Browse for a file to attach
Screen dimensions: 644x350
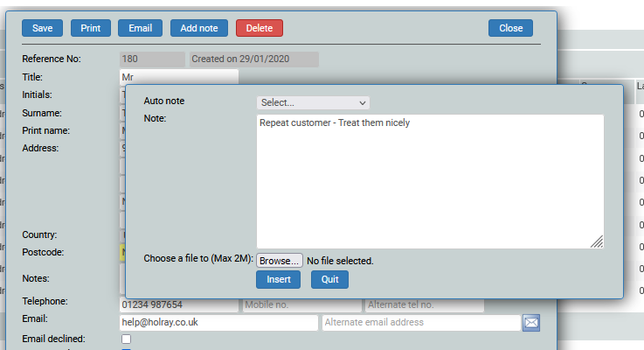tap(279, 261)
